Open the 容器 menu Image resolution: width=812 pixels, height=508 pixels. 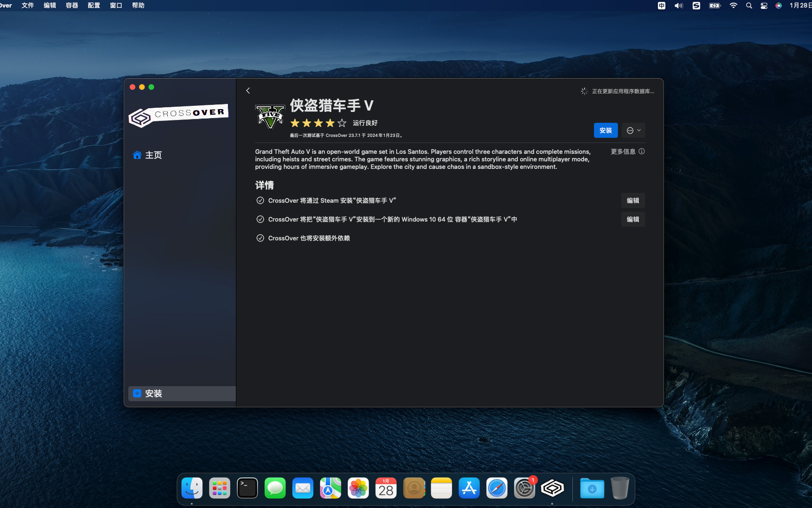click(72, 5)
